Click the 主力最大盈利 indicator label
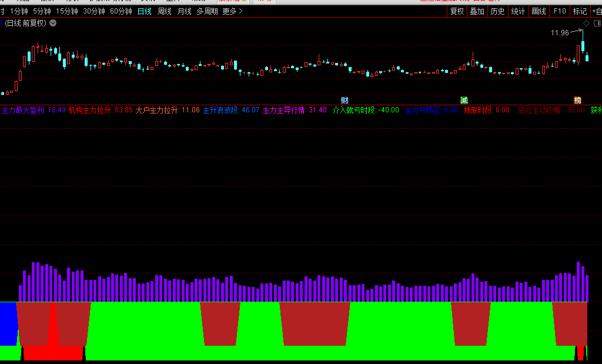602x364 pixels. tap(24, 110)
